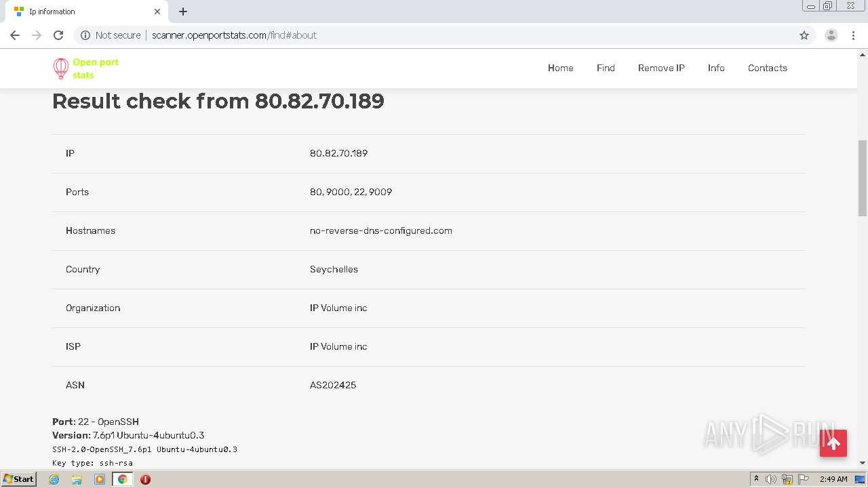Viewport: 868px width, 488px height.
Task: Open File Explorer folder icon in taskbar
Action: tap(77, 479)
